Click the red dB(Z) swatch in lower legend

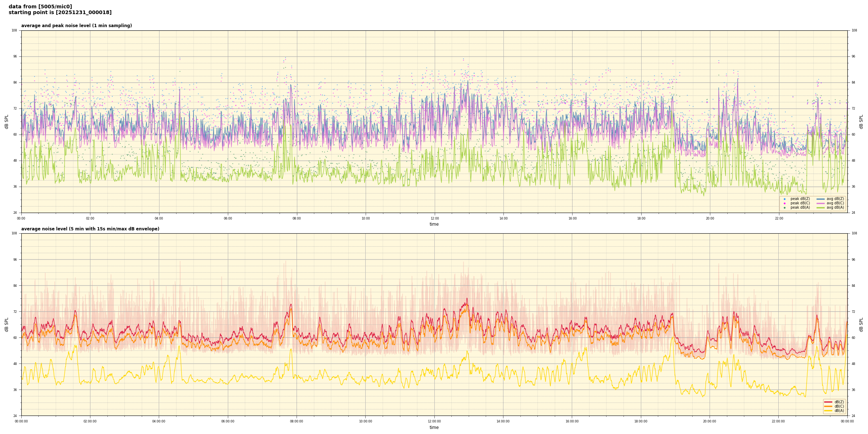828,402
